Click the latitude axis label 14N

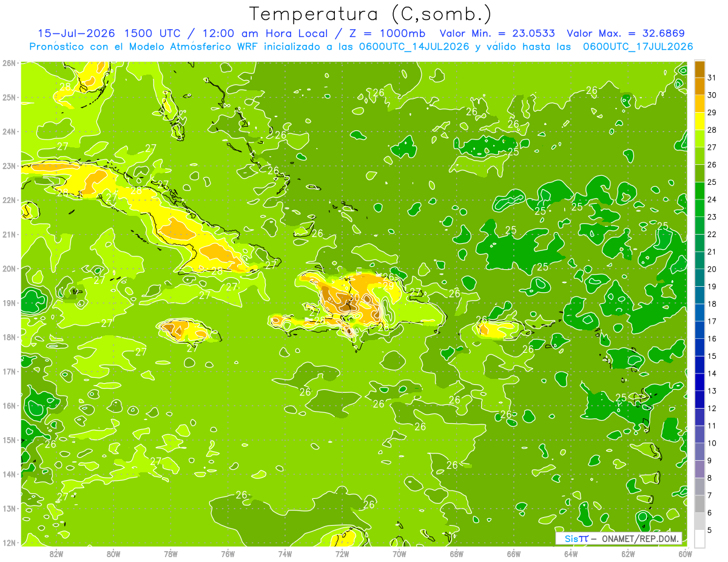coord(9,474)
